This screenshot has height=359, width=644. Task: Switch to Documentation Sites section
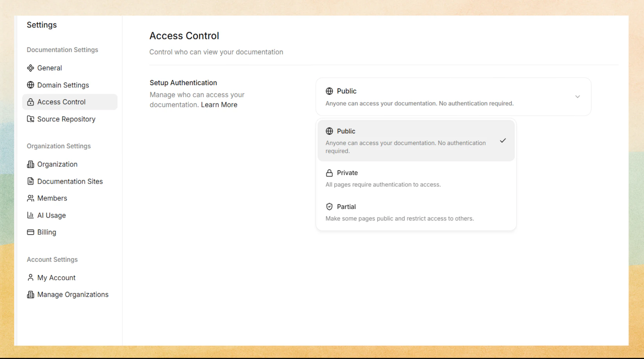pyautogui.click(x=69, y=181)
